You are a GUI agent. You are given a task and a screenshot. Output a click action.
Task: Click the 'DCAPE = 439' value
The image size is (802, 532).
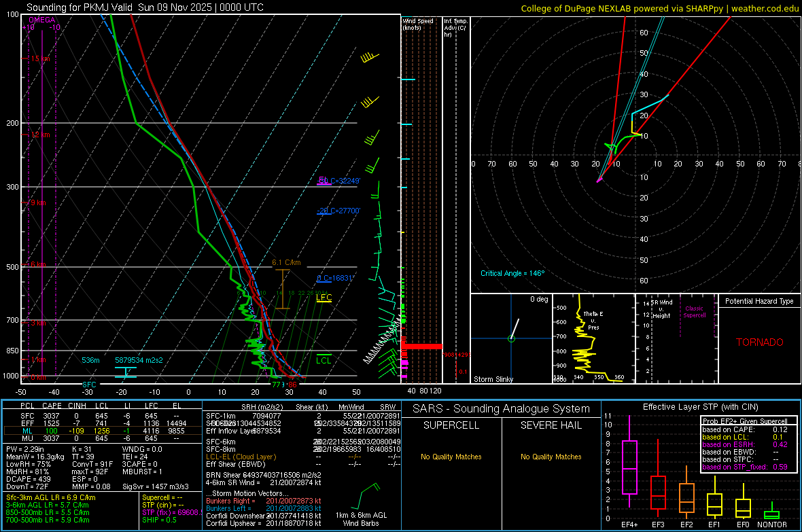[x=28, y=479]
